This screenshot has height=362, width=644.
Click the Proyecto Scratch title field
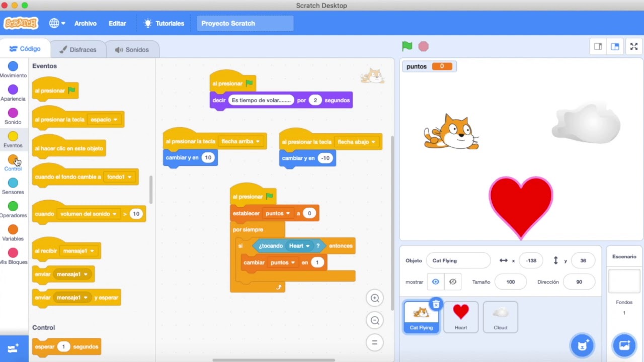[x=245, y=23]
